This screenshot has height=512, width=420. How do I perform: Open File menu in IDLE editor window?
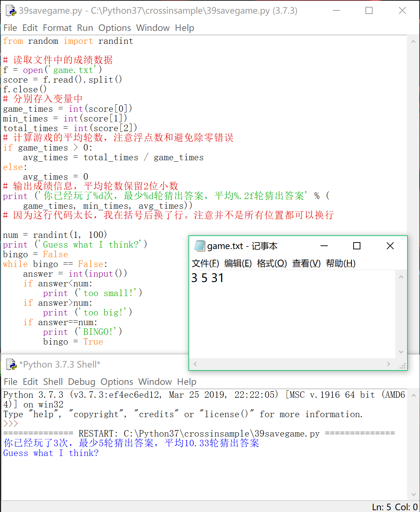pyautogui.click(x=10, y=28)
